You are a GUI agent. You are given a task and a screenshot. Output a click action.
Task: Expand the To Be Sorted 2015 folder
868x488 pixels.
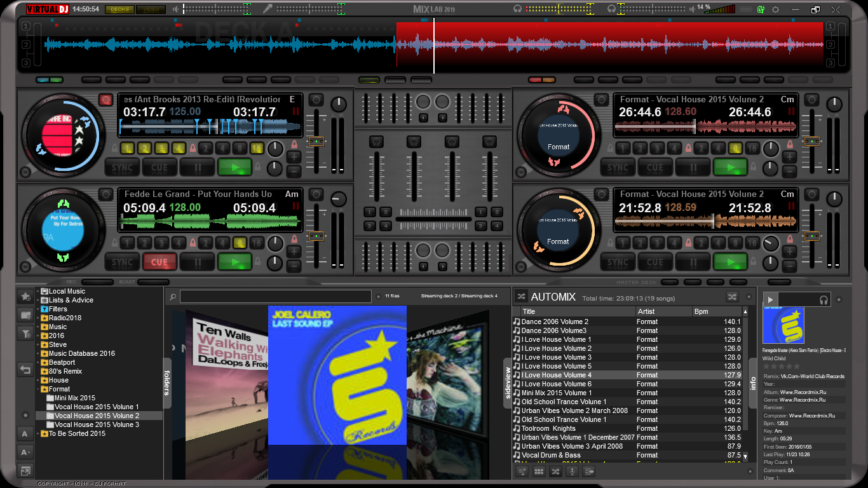[38, 433]
